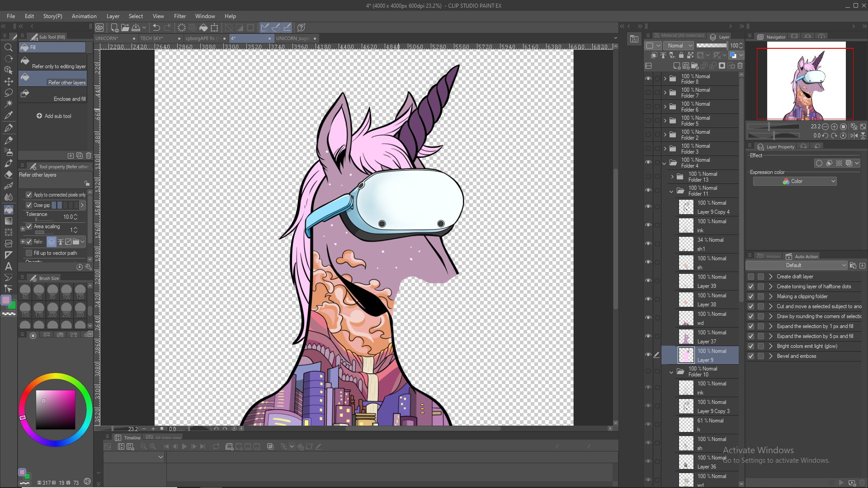
Task: Select the Enclose and fill sub tool
Action: [54, 96]
